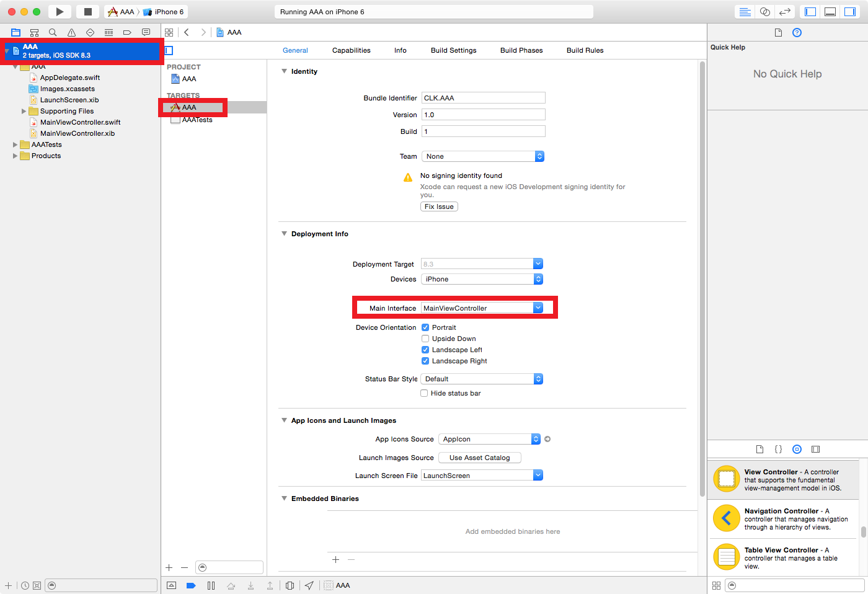Screen dimensions: 868x594
Task: Open the Report navigator speech-bubble icon
Action: 146,32
